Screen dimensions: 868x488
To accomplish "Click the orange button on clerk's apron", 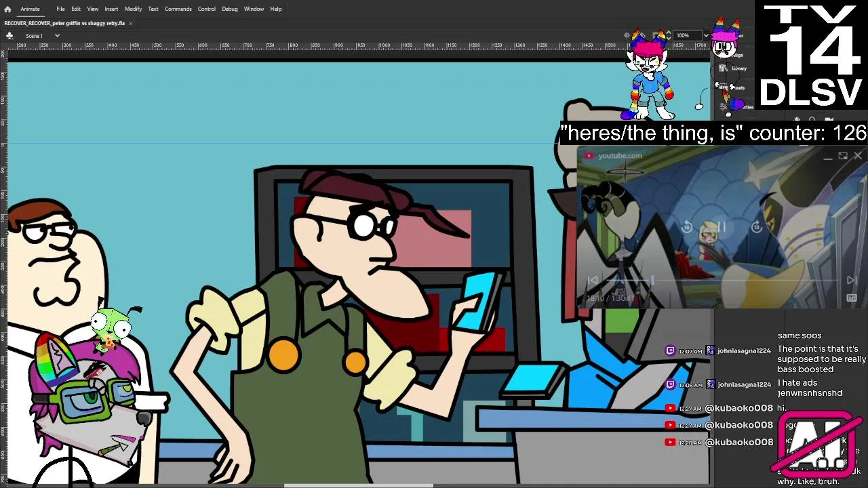I will [283, 355].
